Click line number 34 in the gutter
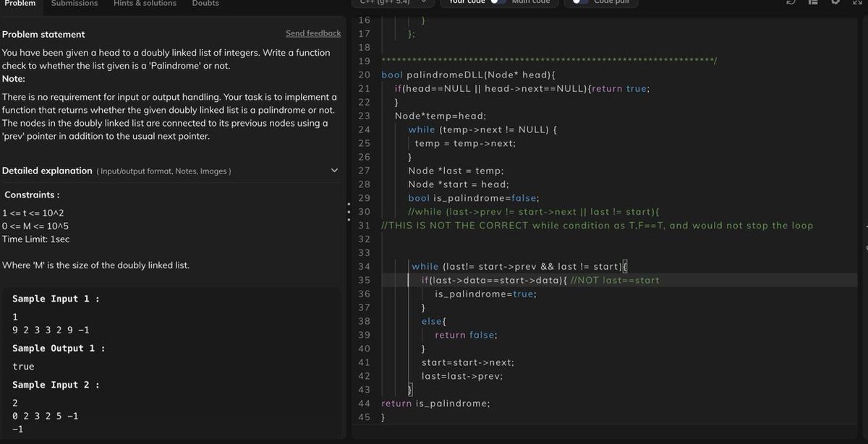This screenshot has height=444, width=868. [364, 267]
